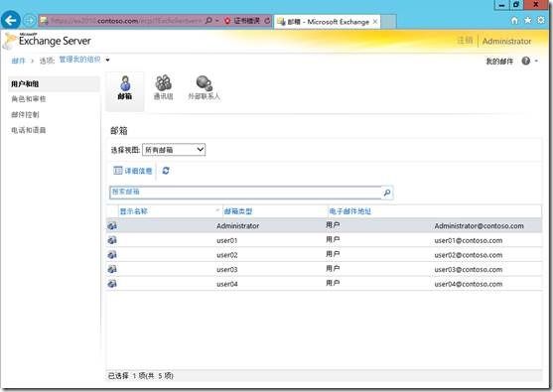Open the 外部联系人 external contacts icon
The image size is (553, 392).
(x=205, y=83)
